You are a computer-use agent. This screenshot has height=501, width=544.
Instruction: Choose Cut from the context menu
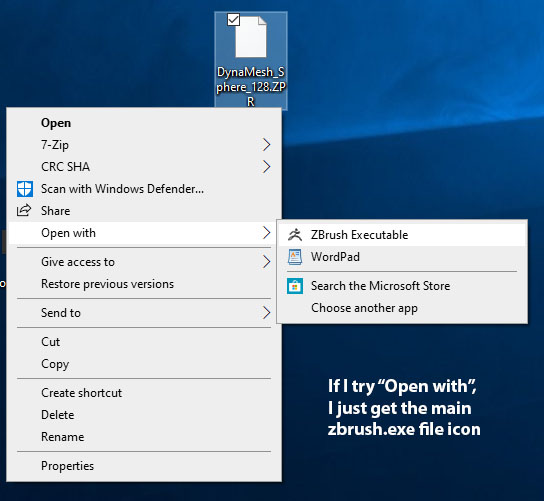point(144,342)
